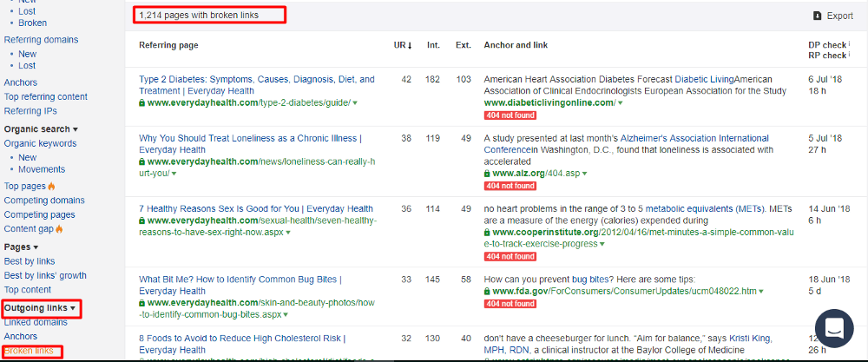Click the padlock icon before www.alz.org/404.asp
Viewport: 868px width, 362px height.
point(487,174)
